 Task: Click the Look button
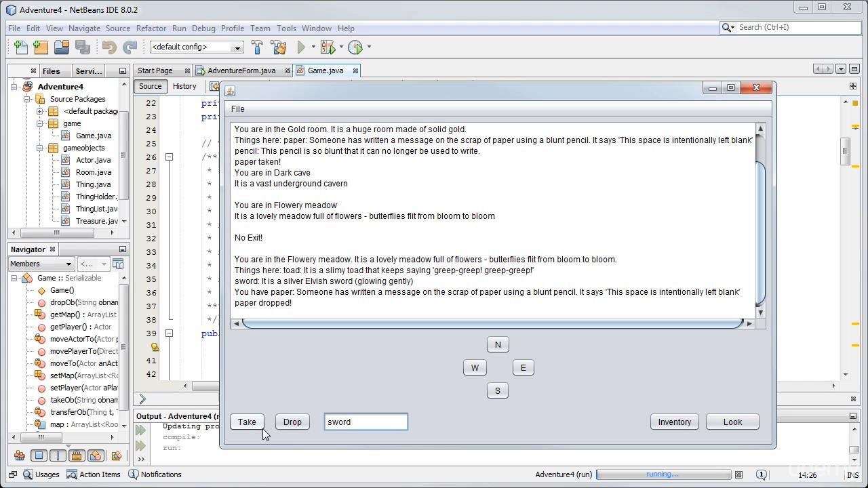coord(732,422)
